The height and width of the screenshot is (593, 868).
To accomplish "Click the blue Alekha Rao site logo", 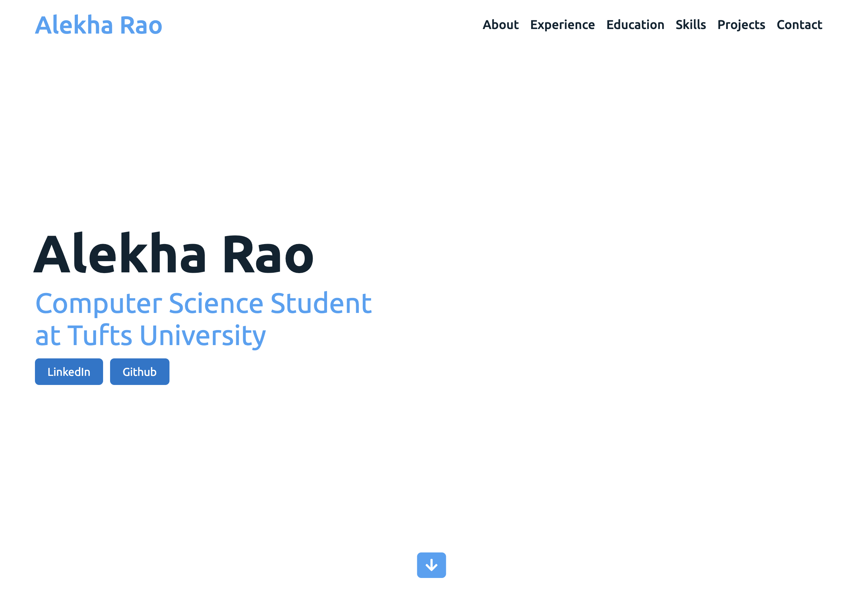I will (99, 25).
